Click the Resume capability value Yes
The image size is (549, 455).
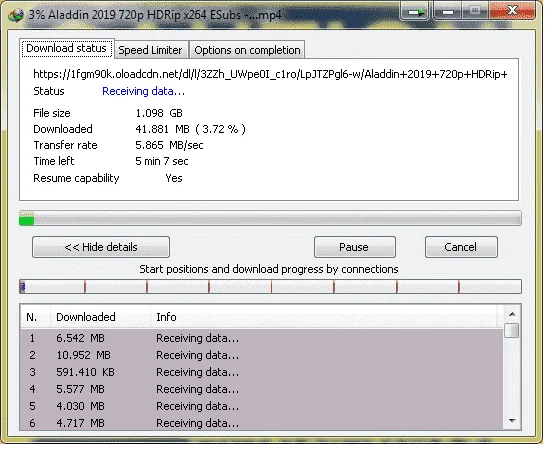point(174,178)
